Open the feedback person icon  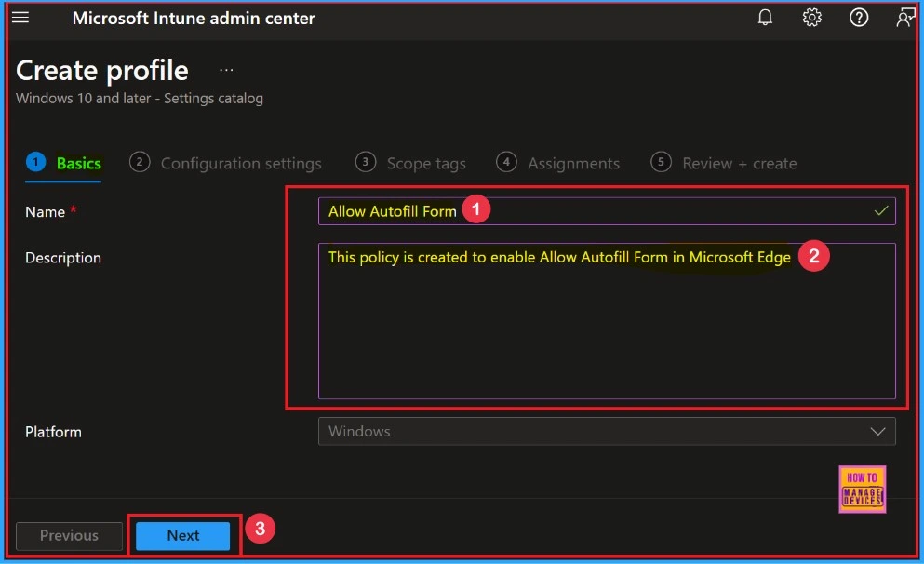pyautogui.click(x=904, y=18)
